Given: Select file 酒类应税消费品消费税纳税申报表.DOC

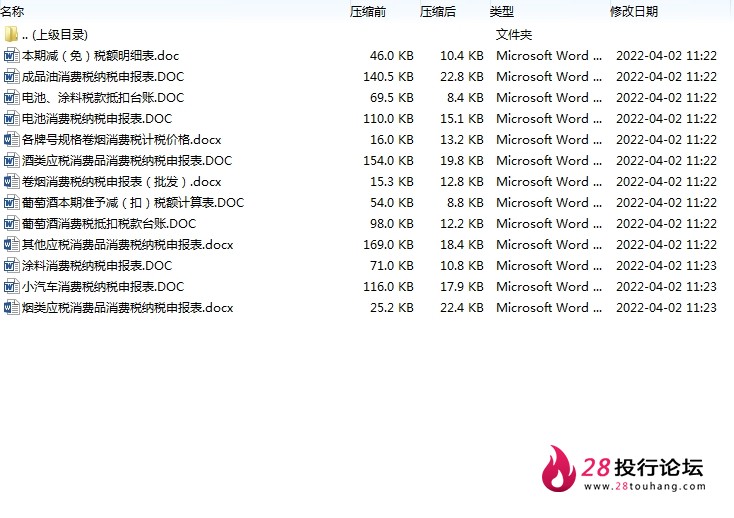Looking at the screenshot, I should 127,161.
